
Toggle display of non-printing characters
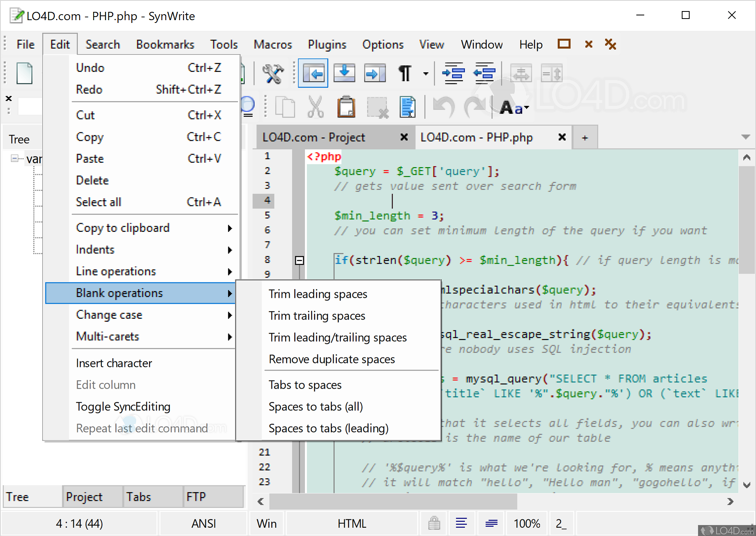click(x=404, y=73)
